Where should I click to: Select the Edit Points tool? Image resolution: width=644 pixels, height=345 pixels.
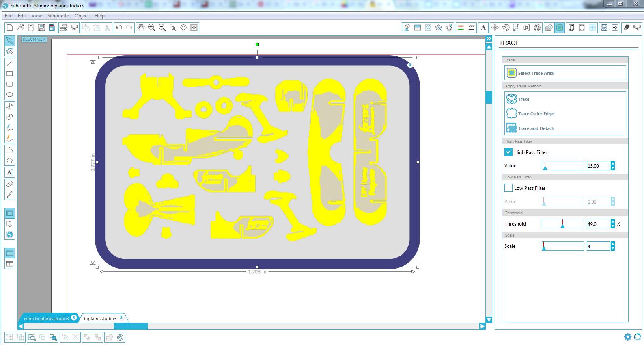point(10,51)
